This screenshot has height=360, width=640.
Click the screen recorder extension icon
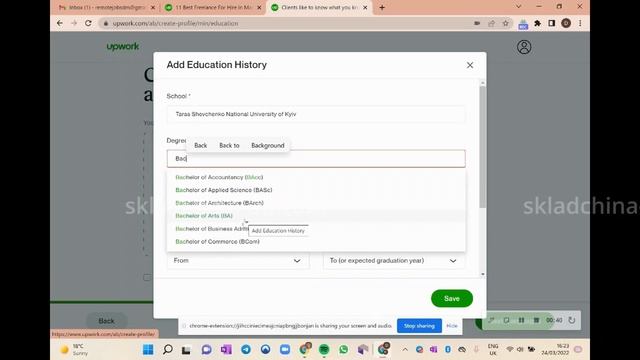pyautogui.click(x=523, y=24)
